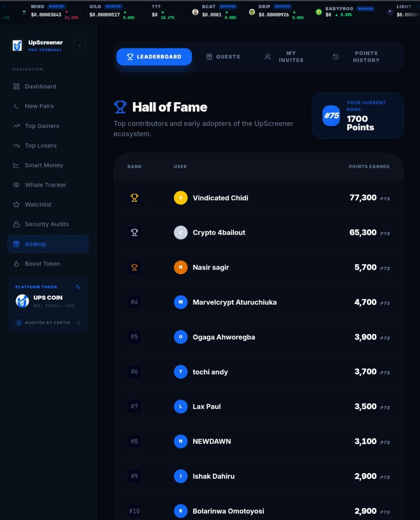The image size is (420, 520).
Task: Click the #75 rank badge
Action: pos(331,116)
